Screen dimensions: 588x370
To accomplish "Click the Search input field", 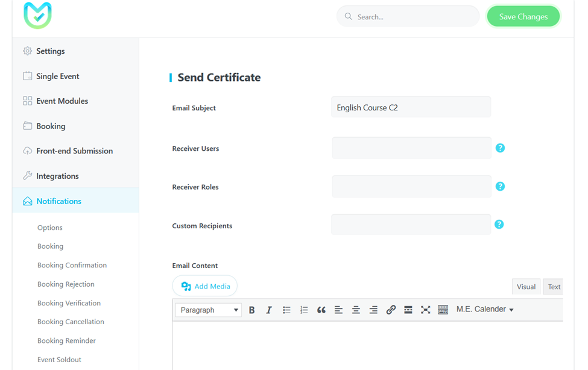I will point(408,16).
